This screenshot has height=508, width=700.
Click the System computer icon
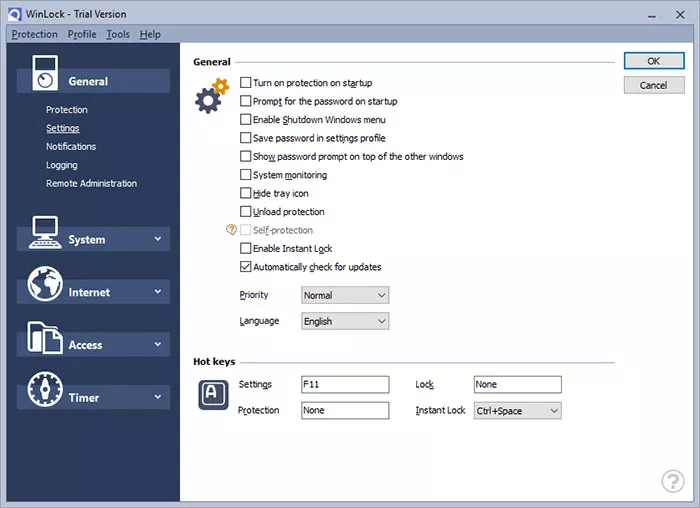point(45,232)
